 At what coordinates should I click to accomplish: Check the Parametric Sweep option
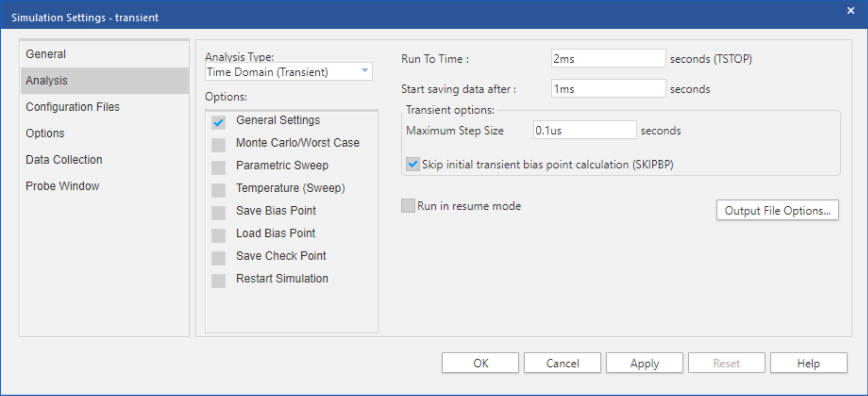[x=218, y=167]
